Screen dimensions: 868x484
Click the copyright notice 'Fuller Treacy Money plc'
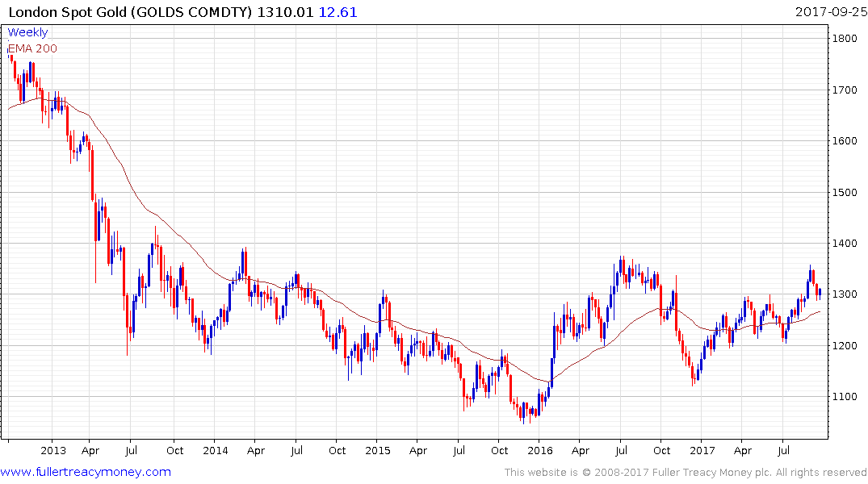[x=711, y=473]
